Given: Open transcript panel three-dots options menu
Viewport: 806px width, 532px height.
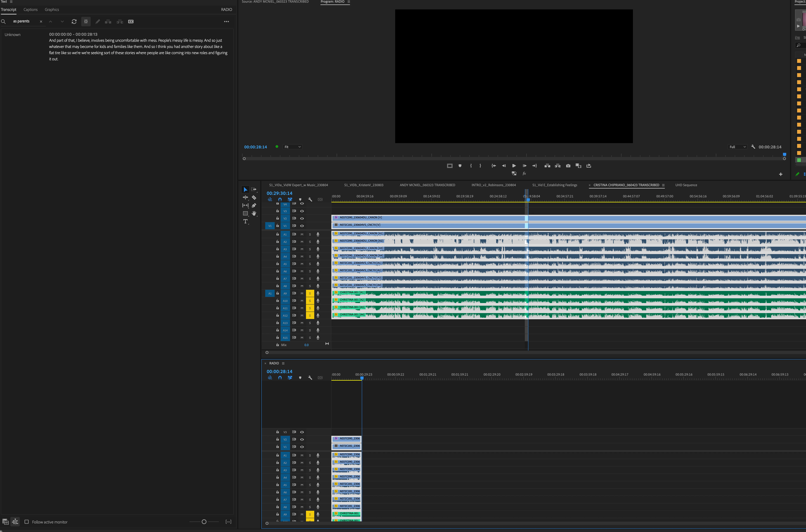Looking at the screenshot, I should pos(226,21).
